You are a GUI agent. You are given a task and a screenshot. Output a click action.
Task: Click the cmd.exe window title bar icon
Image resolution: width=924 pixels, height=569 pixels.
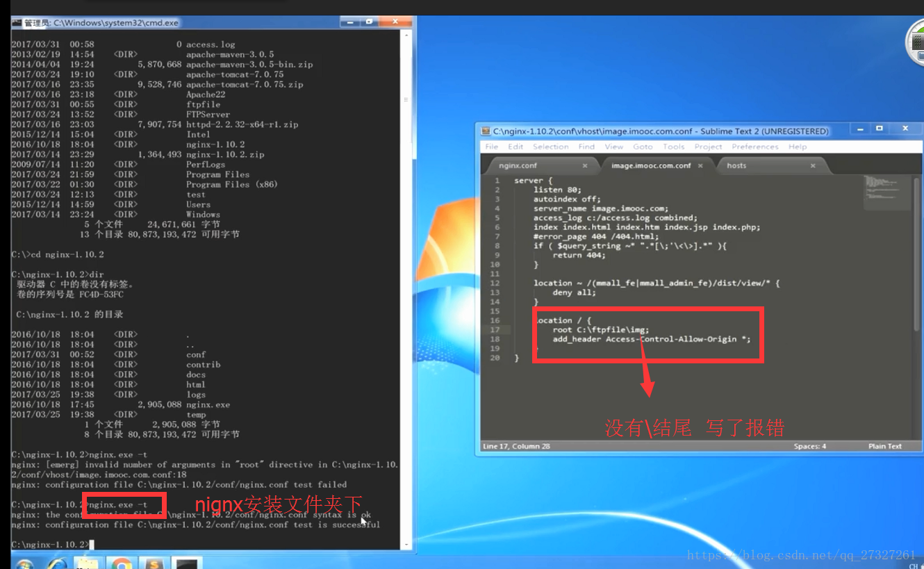tap(16, 23)
